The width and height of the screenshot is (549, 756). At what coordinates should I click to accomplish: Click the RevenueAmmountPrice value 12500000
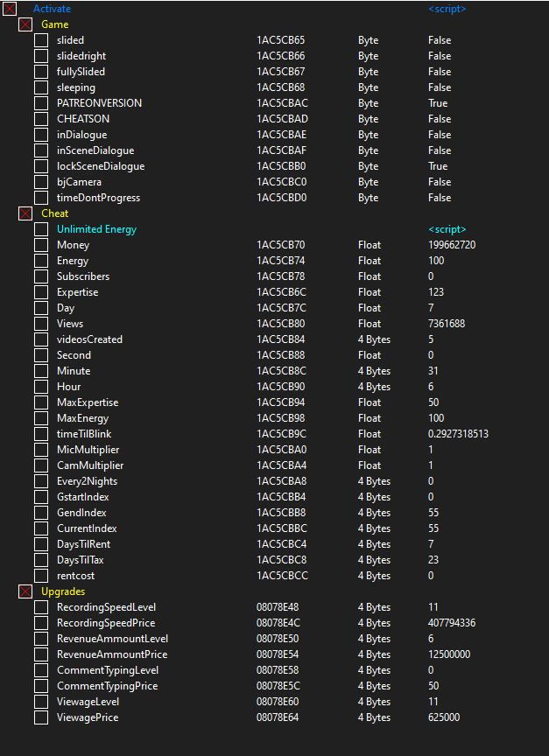coord(449,654)
